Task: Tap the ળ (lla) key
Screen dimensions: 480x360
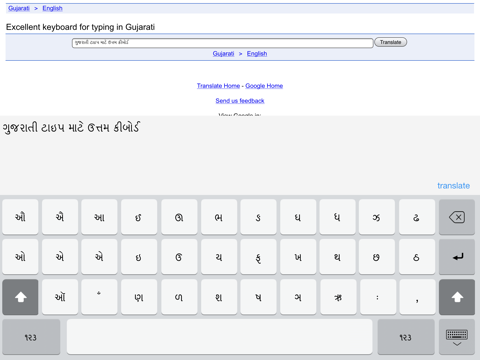Action: pos(179,297)
